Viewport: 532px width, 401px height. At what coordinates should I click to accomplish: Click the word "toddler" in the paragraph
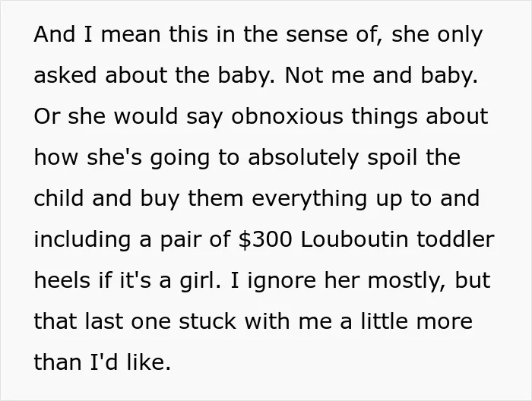pyautogui.click(x=455, y=239)
